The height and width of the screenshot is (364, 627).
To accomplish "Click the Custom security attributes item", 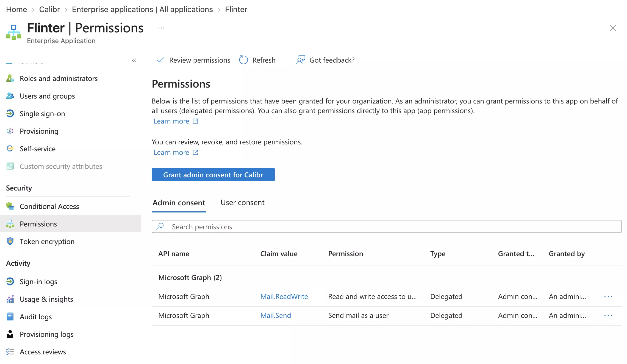I will point(61,166).
